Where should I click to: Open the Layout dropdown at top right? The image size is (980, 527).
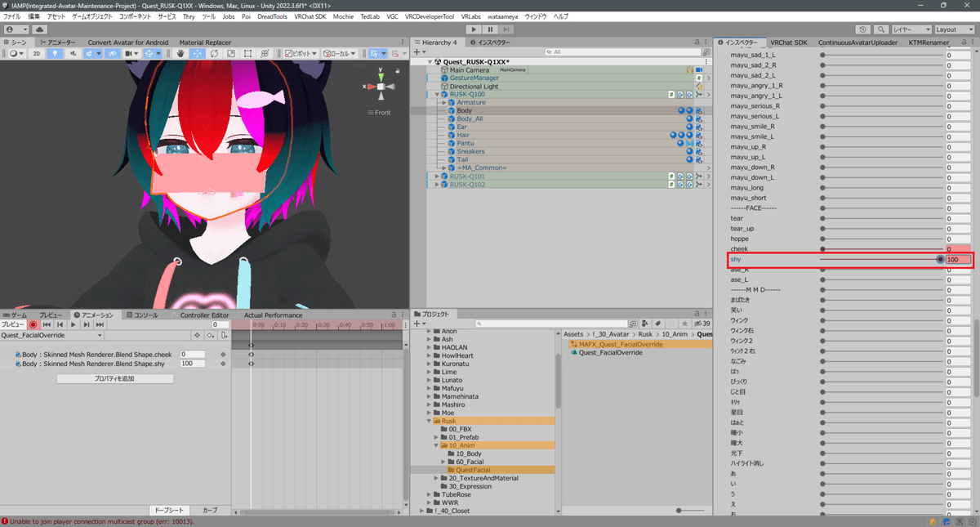(953, 29)
